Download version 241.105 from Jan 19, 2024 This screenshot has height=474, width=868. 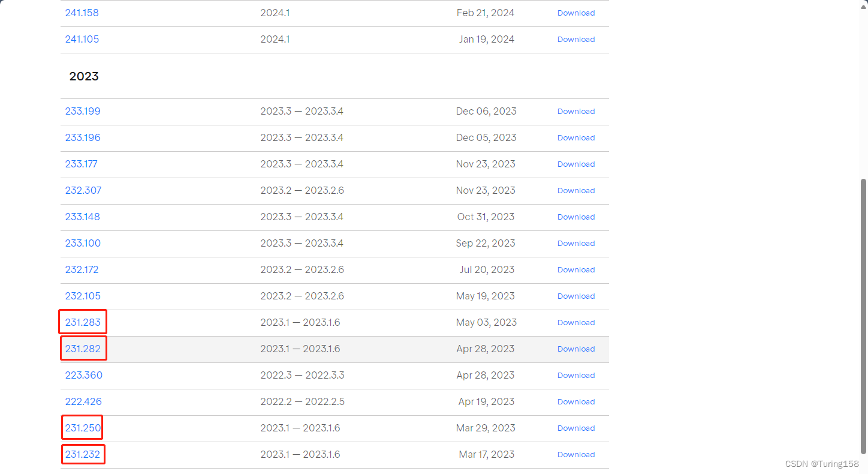pyautogui.click(x=576, y=39)
